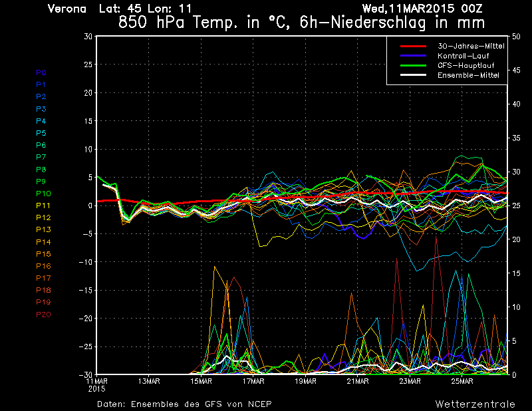
Task: Select ensemble member P5 in the list
Action: click(41, 133)
